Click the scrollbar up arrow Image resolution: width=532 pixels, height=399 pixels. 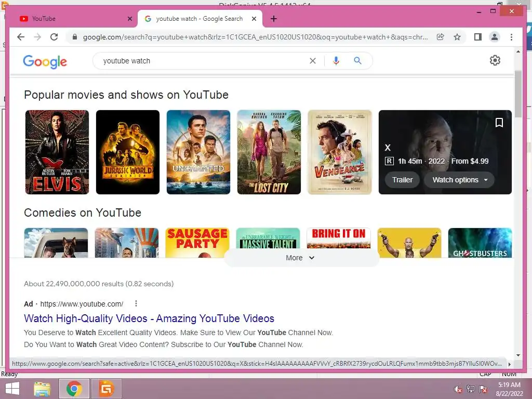518,51
